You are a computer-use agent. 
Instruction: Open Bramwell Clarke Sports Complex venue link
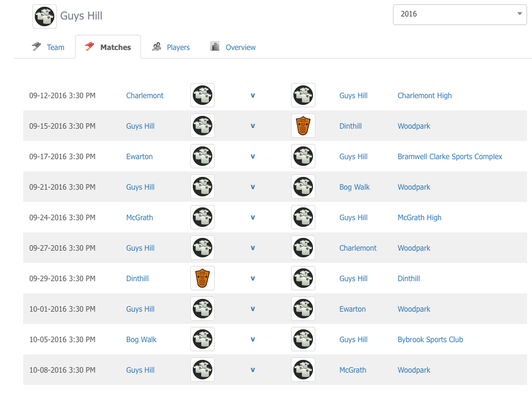coord(450,157)
